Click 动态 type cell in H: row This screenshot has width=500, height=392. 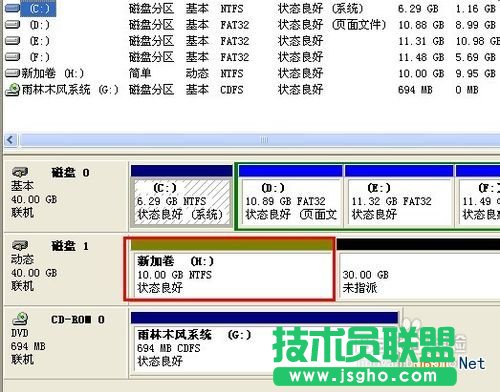click(197, 73)
